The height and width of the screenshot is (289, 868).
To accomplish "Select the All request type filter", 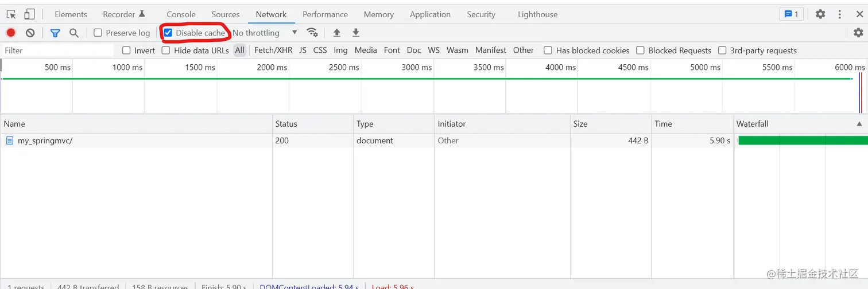I will (240, 50).
